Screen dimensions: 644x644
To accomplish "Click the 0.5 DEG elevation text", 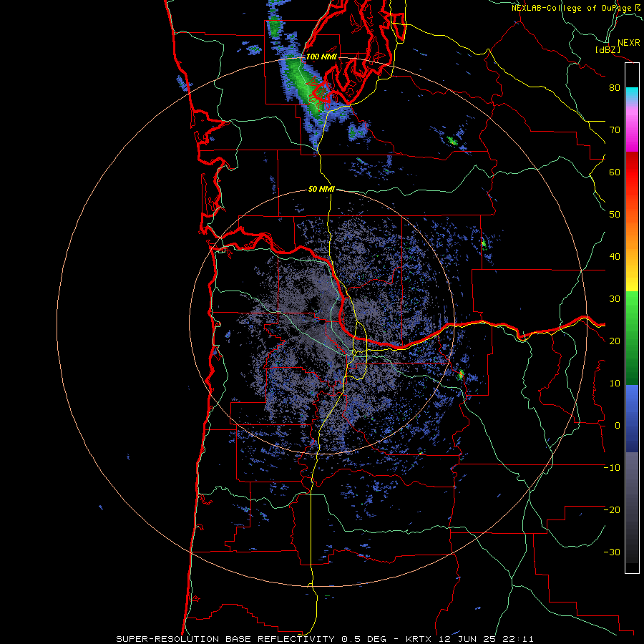I will coord(364,639).
